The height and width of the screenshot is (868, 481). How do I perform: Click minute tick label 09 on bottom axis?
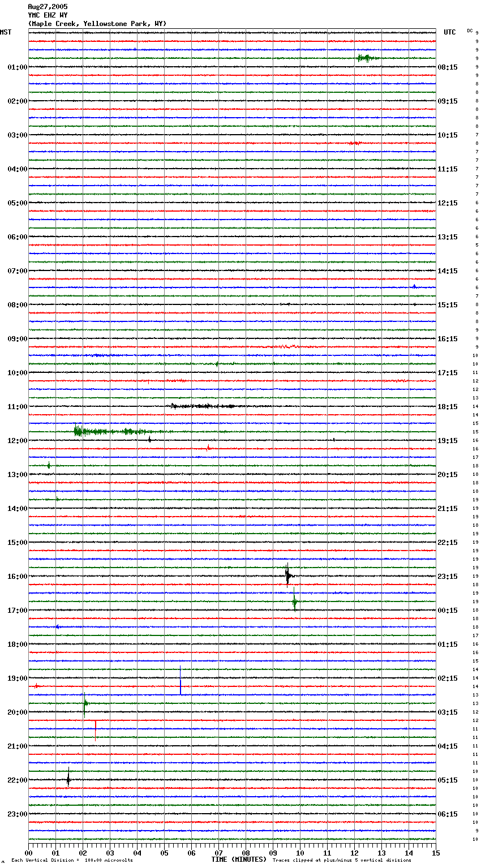273,853
